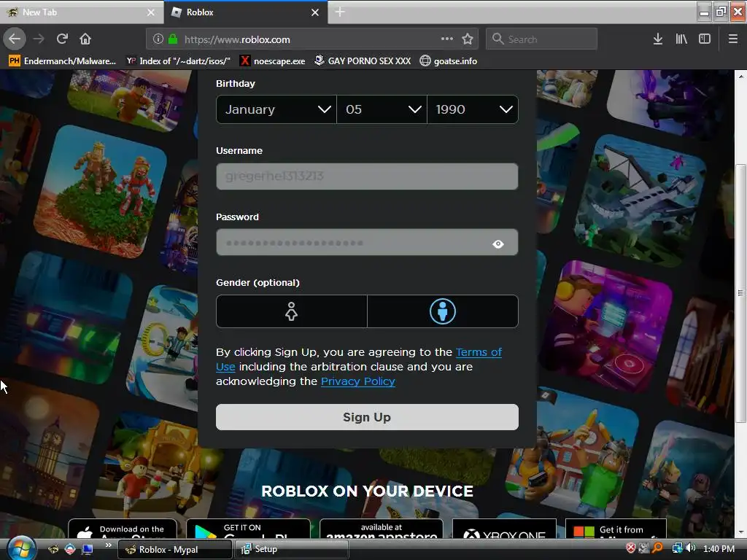Open the Privacy Policy link
Screen dimensions: 747x560
(357, 381)
